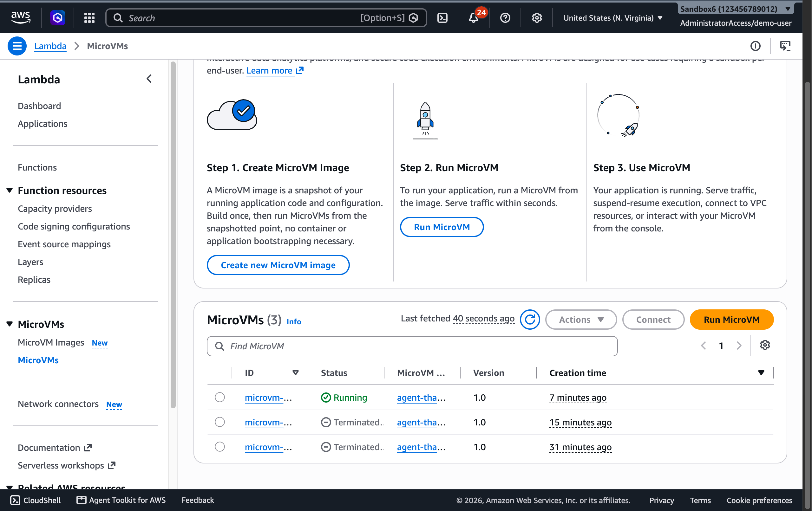Click the cloud checkmark Step 1 illustration
Image resolution: width=812 pixels, height=511 pixels.
coord(232,115)
